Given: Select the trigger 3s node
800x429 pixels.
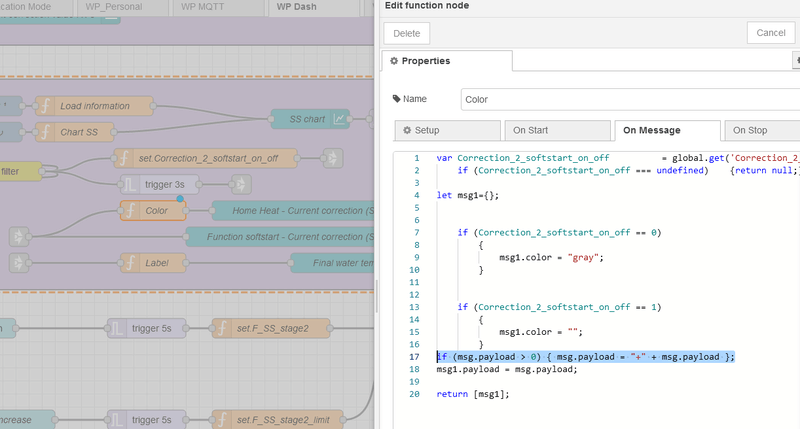Looking at the screenshot, I should click(165, 184).
